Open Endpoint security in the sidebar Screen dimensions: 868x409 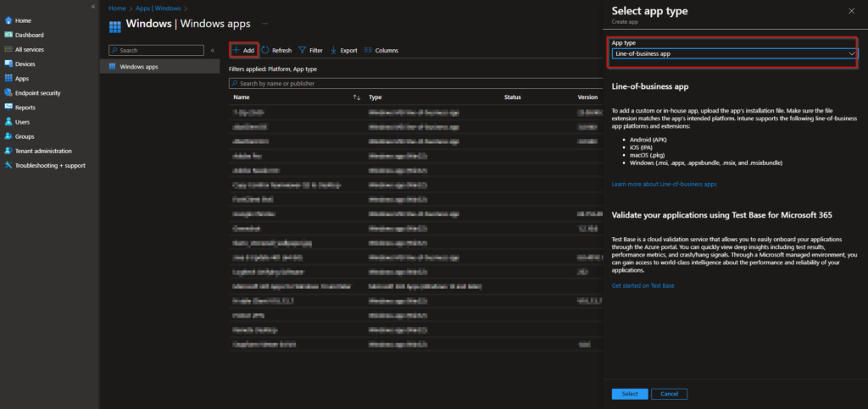[x=33, y=93]
